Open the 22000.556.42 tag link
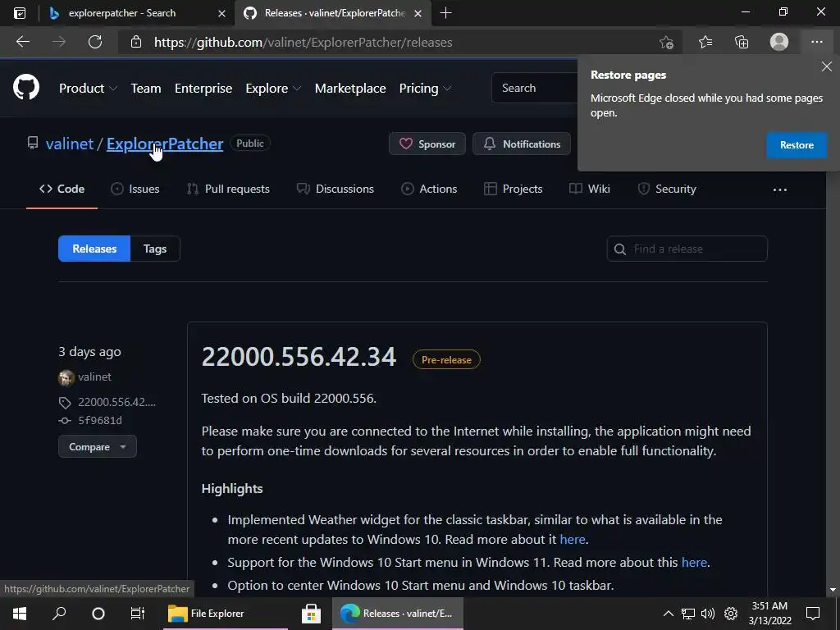The width and height of the screenshot is (840, 630). (x=116, y=402)
